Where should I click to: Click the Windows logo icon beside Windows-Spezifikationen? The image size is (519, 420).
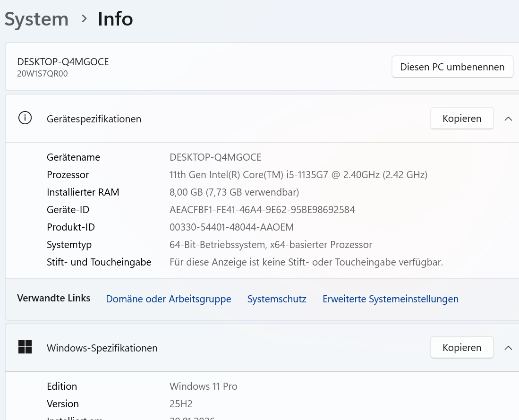click(25, 347)
